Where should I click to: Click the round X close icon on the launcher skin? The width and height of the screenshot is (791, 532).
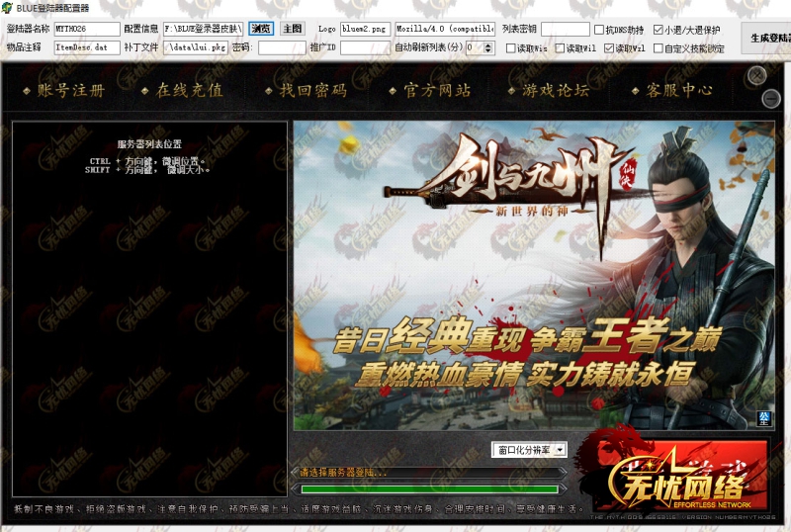(756, 76)
